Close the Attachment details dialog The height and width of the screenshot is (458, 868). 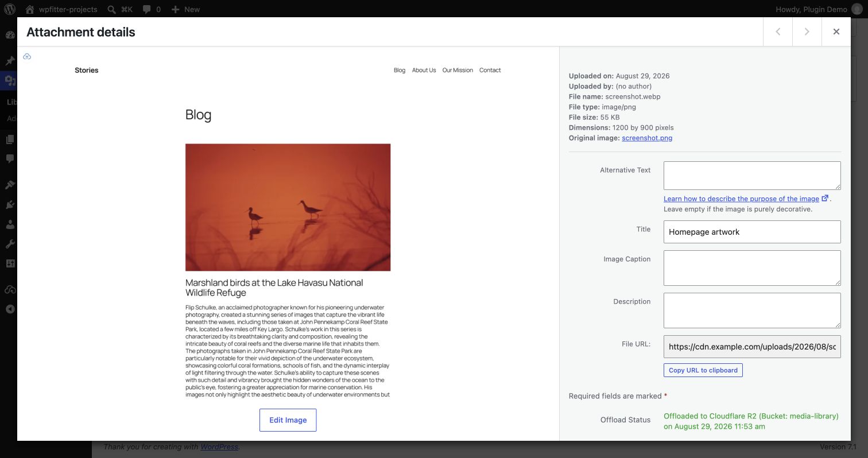(x=836, y=32)
